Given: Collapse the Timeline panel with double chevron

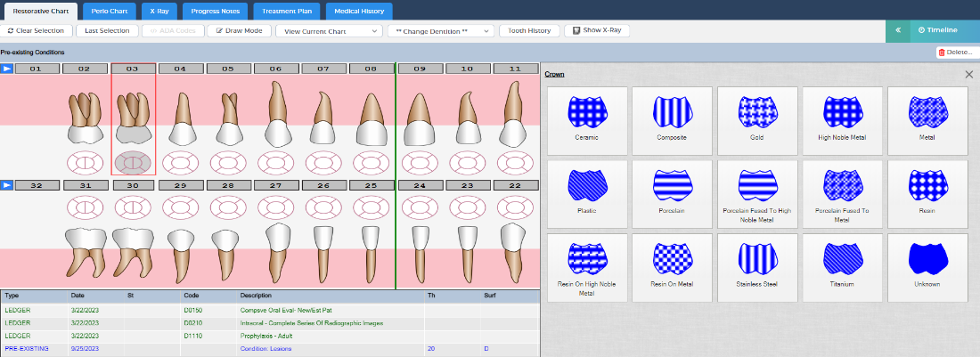Looking at the screenshot, I should pyautogui.click(x=897, y=30).
